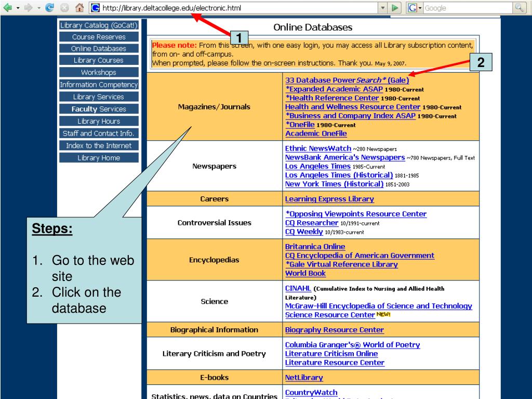This screenshot has height=399, width=532.
Task: Open the Expanded Academic ASAP database
Action: (334, 89)
